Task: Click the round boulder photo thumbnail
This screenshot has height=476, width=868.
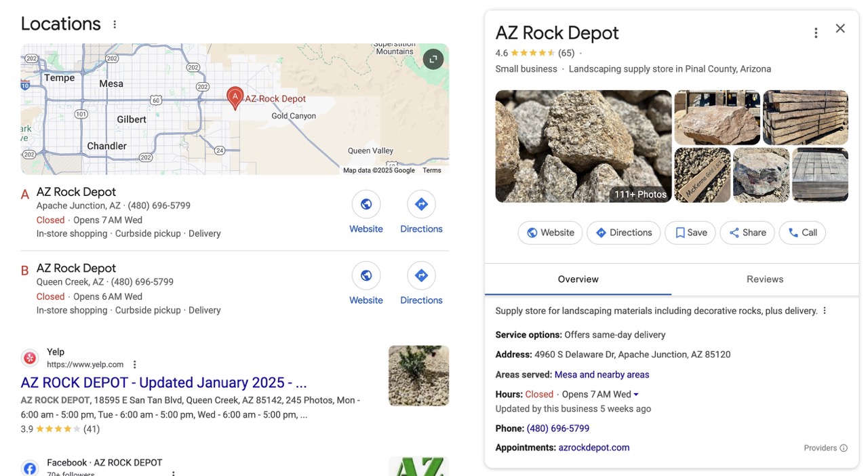Action: 762,175
